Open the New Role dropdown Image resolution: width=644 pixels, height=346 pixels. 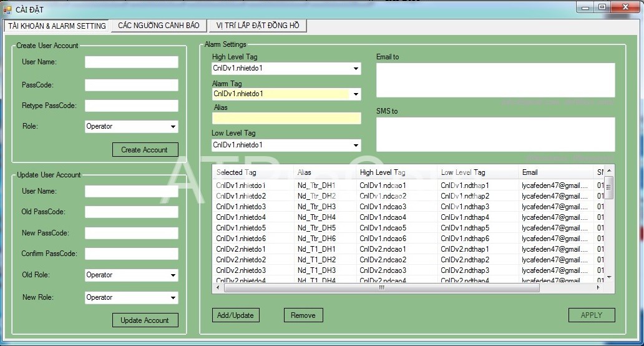point(173,298)
